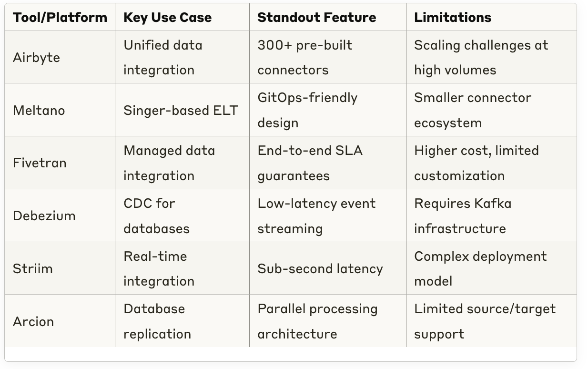Click the 'Sub-second latency' cell
The image size is (588, 369).
click(328, 268)
